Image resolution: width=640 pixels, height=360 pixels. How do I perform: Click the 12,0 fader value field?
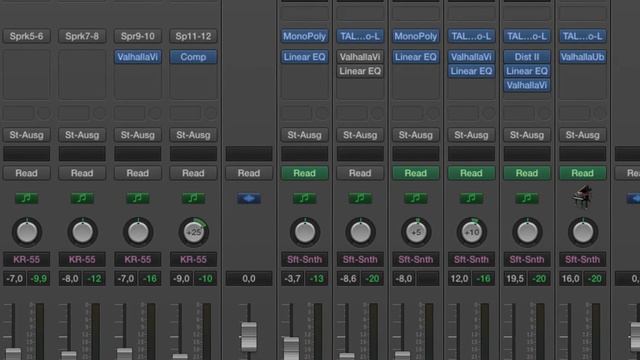[459, 279]
